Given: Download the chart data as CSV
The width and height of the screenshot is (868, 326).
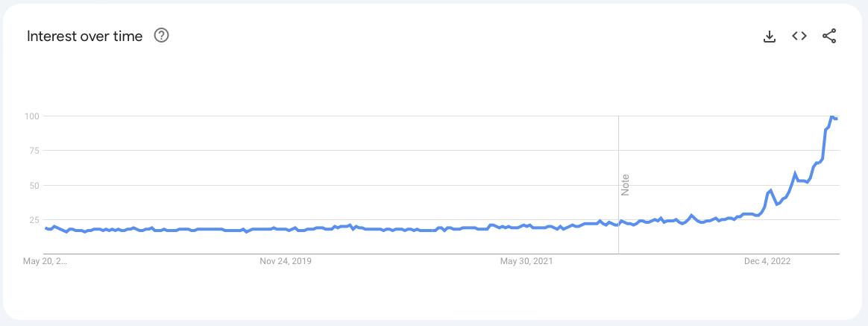Looking at the screenshot, I should coord(770,36).
